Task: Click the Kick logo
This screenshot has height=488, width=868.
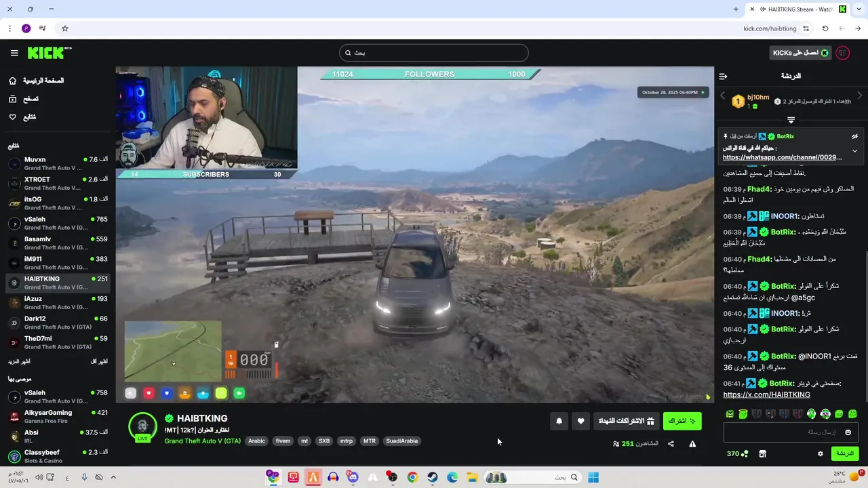Action: tap(50, 53)
